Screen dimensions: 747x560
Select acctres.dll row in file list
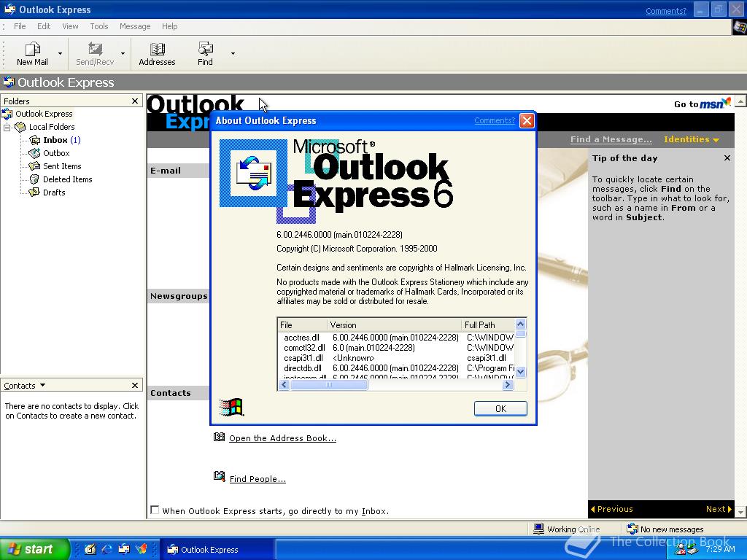click(x=396, y=338)
